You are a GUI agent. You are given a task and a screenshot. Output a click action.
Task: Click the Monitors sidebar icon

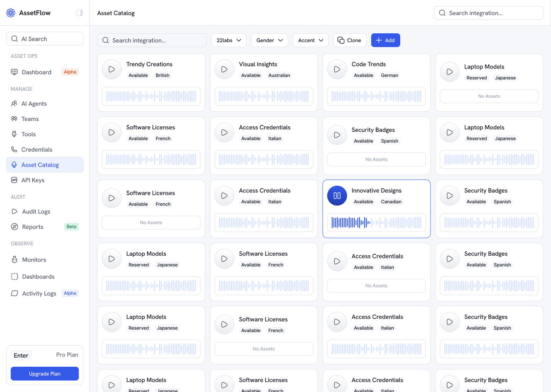pyautogui.click(x=15, y=260)
